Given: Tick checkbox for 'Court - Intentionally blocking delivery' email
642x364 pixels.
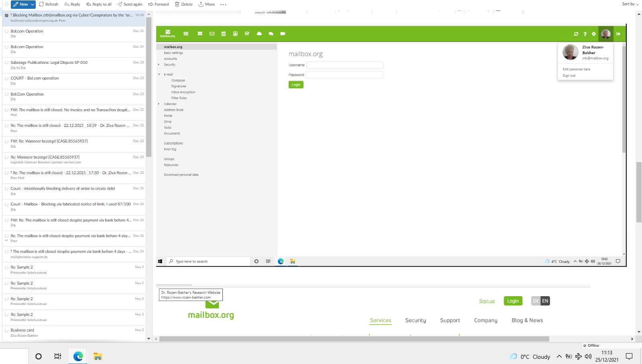Looking at the screenshot, I should (6, 189).
